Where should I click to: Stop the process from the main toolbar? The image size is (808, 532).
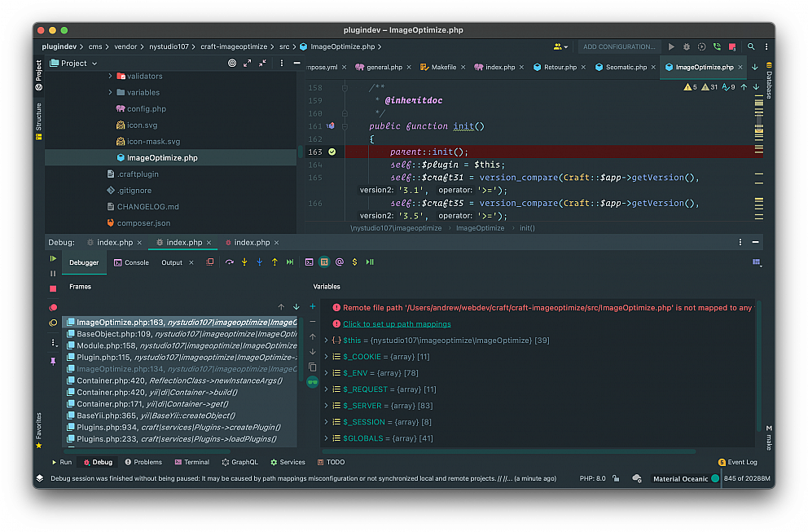[732, 46]
